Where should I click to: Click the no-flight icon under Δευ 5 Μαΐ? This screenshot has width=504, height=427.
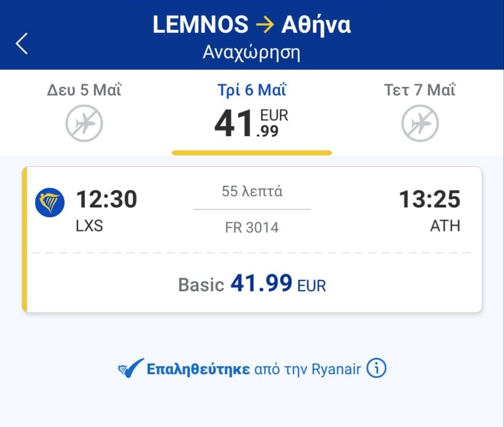coord(84,123)
